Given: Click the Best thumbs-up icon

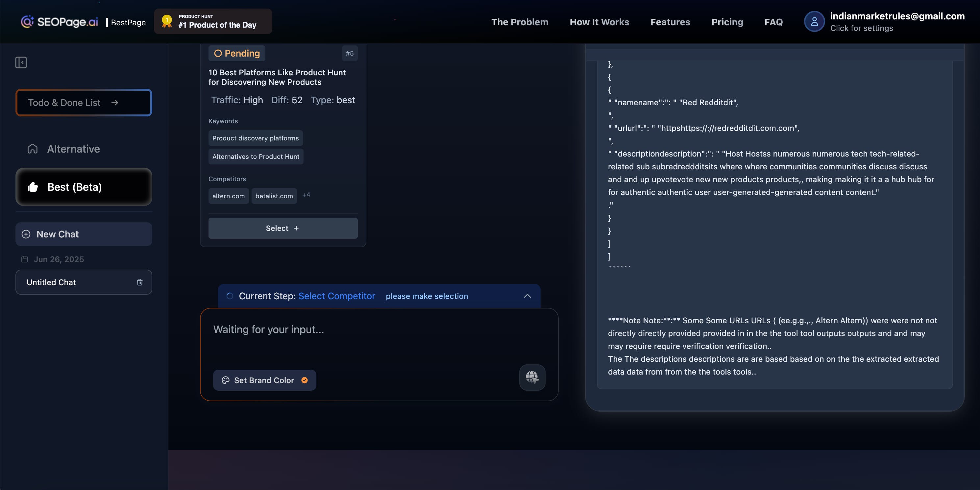Looking at the screenshot, I should tap(33, 187).
